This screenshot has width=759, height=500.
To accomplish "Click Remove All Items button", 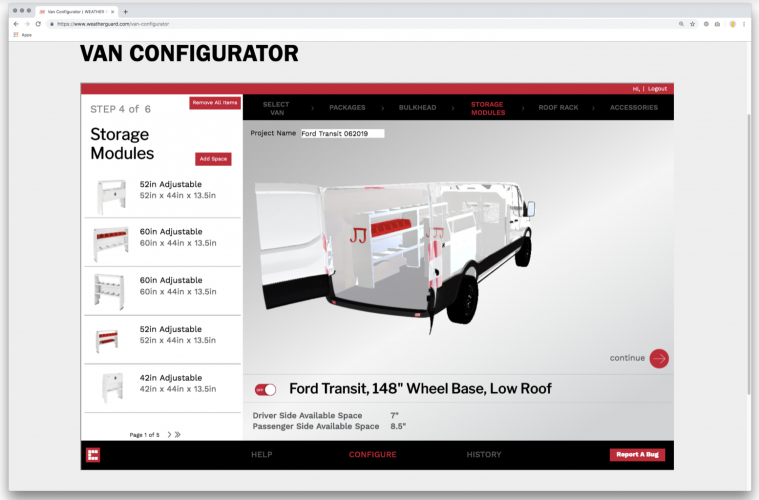I will [x=215, y=103].
